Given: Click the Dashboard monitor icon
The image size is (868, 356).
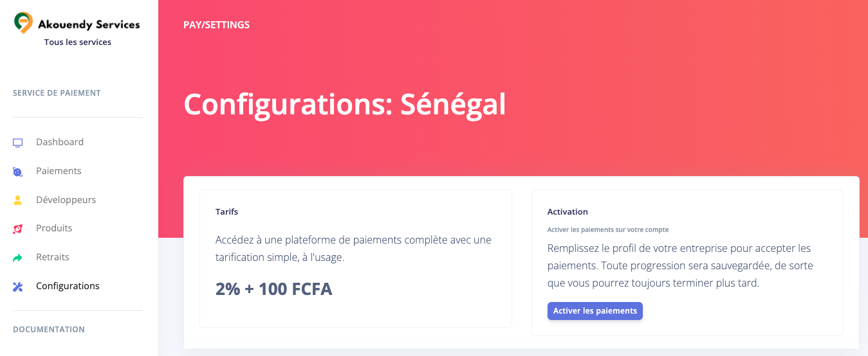Looking at the screenshot, I should [x=18, y=143].
